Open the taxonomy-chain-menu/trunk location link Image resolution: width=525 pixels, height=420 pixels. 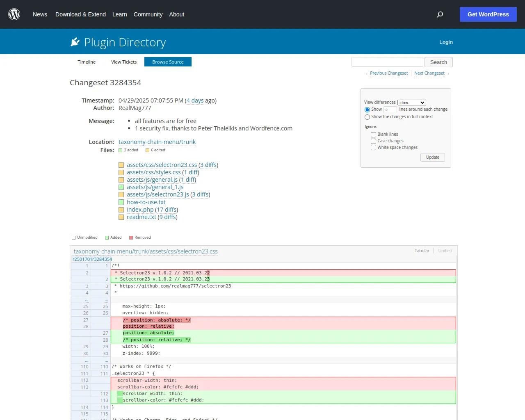click(x=157, y=142)
